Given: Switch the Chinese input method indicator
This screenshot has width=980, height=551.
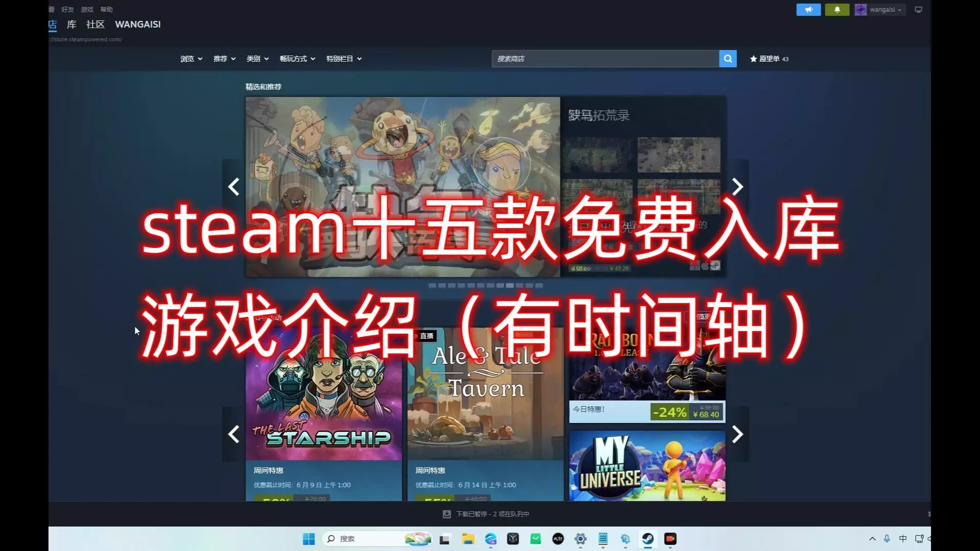Looking at the screenshot, I should click(903, 539).
